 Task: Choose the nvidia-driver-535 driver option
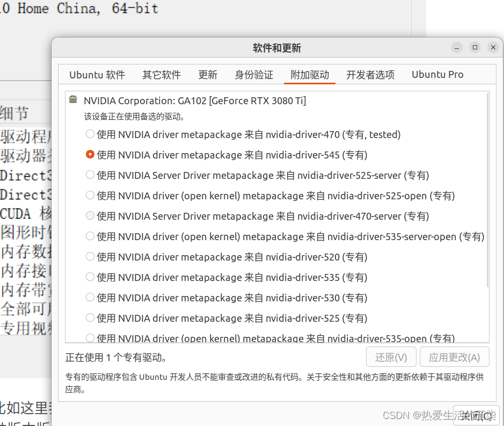[x=90, y=277]
